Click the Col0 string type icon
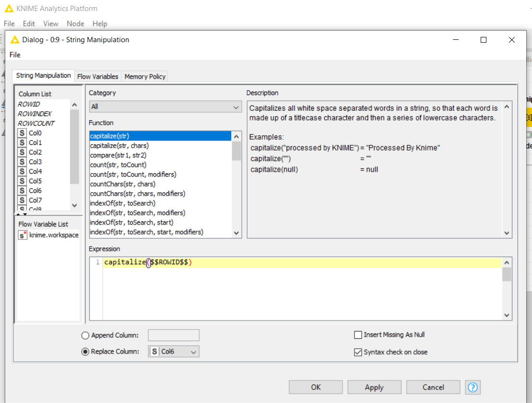The width and height of the screenshot is (532, 403). [x=22, y=133]
